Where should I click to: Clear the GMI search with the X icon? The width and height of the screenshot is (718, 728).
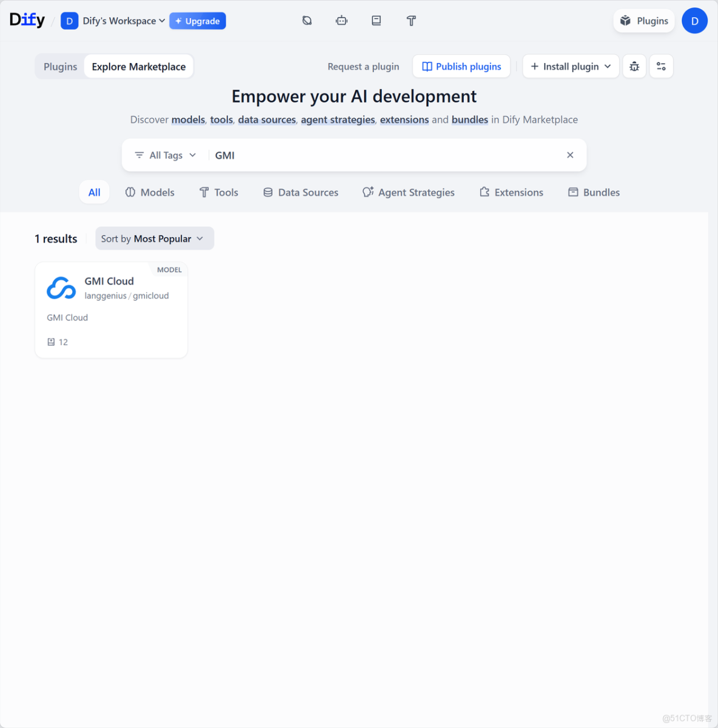pos(570,155)
